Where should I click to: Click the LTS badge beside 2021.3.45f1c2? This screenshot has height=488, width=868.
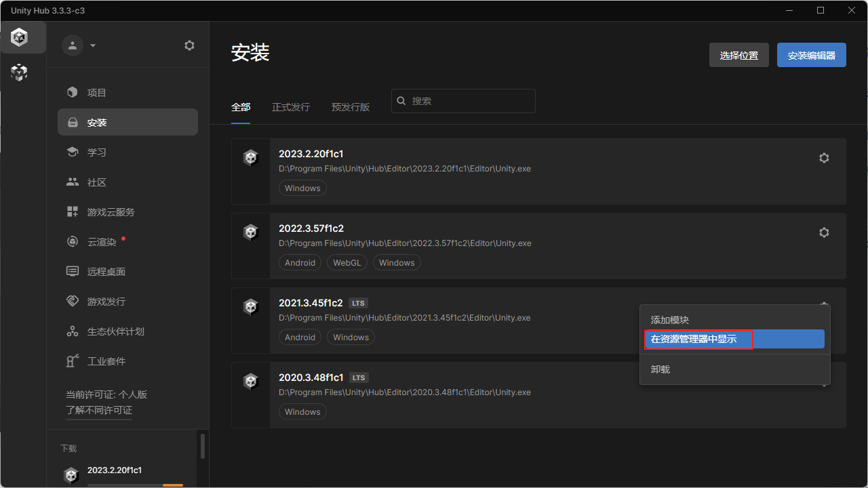pos(358,303)
